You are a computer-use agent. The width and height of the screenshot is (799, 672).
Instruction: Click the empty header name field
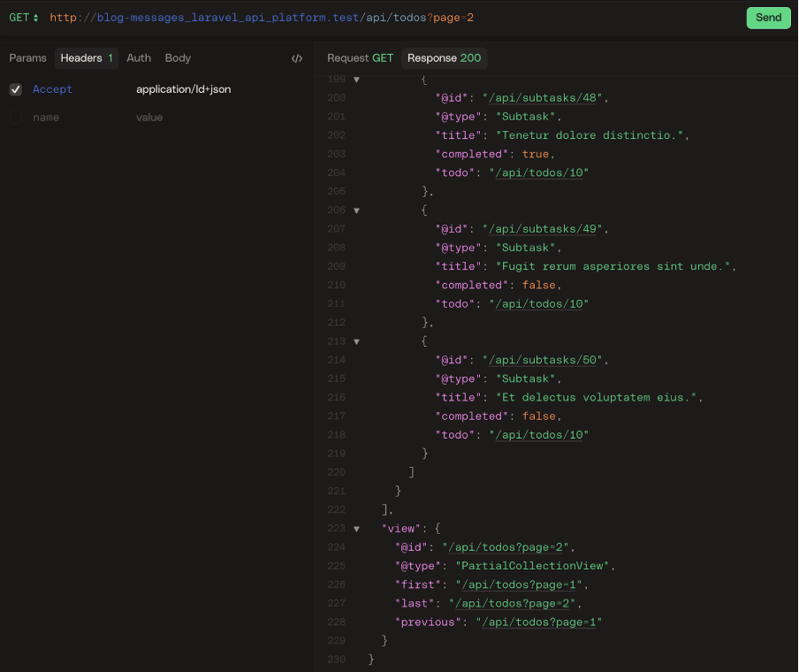point(46,118)
